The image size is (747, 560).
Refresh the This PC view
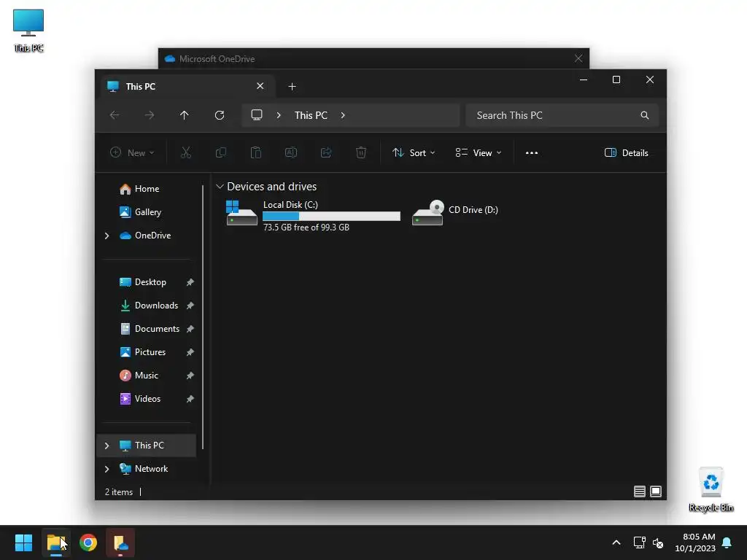(219, 115)
